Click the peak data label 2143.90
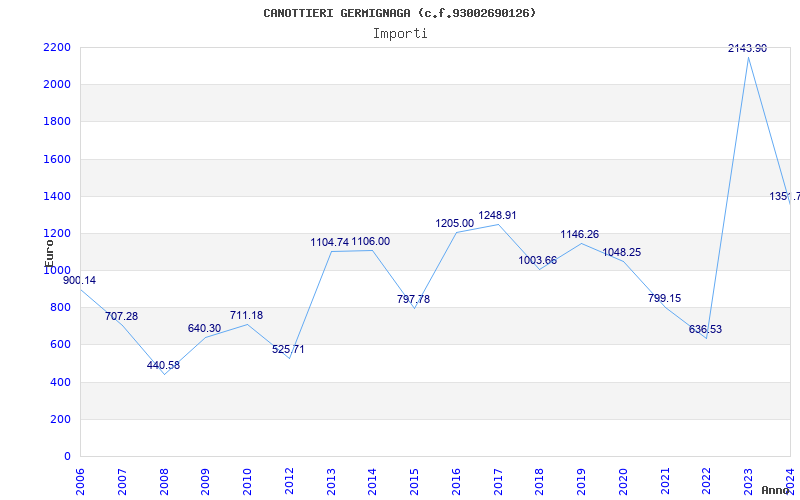 (747, 48)
